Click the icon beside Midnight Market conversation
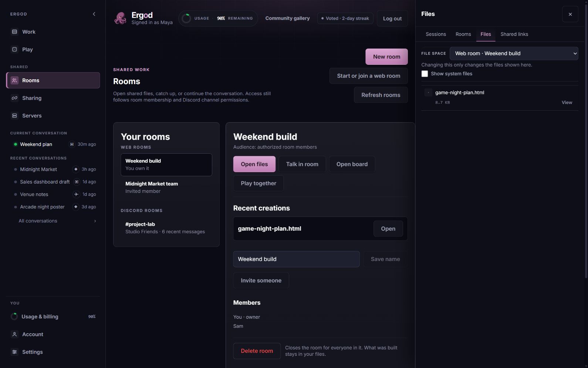The height and width of the screenshot is (368, 588). coord(76,169)
